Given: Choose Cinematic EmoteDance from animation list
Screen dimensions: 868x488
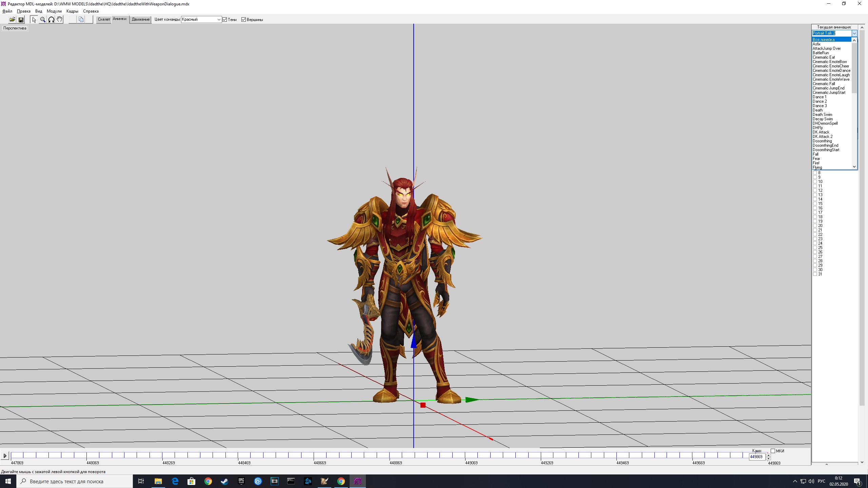Looking at the screenshot, I should click(x=831, y=70).
